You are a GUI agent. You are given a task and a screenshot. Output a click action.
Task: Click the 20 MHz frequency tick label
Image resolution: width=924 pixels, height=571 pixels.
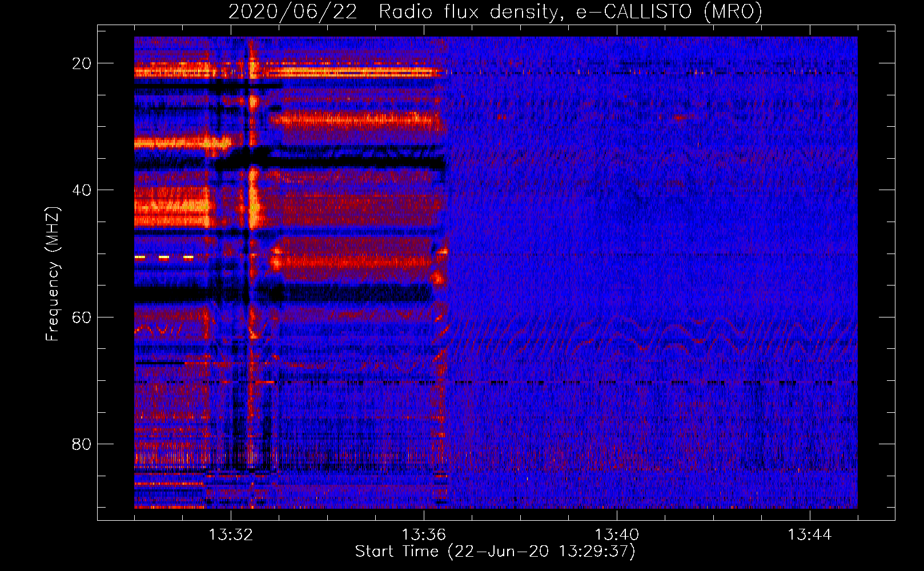(x=82, y=63)
